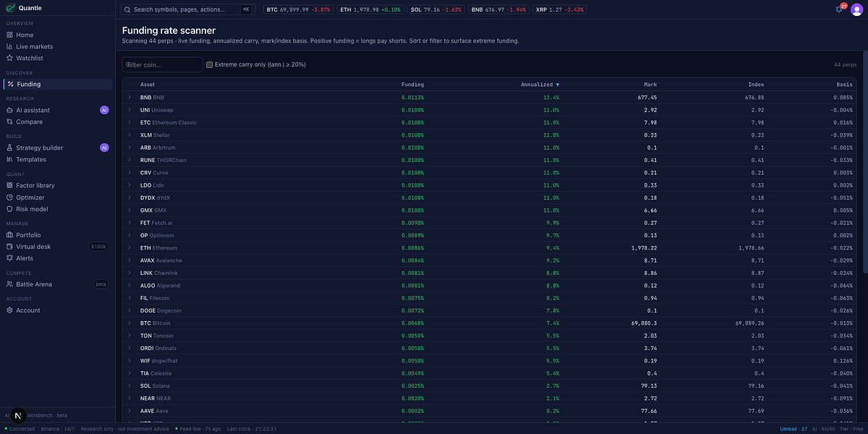Click the XRP ticker chip
This screenshot has height=434, width=868.
click(x=560, y=9)
